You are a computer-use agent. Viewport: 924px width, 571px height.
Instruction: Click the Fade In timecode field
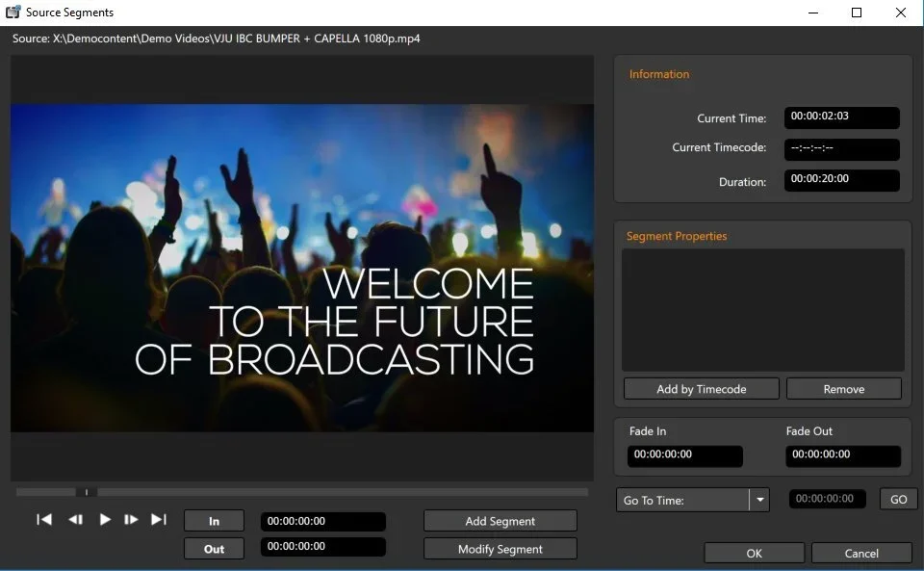pos(684,454)
